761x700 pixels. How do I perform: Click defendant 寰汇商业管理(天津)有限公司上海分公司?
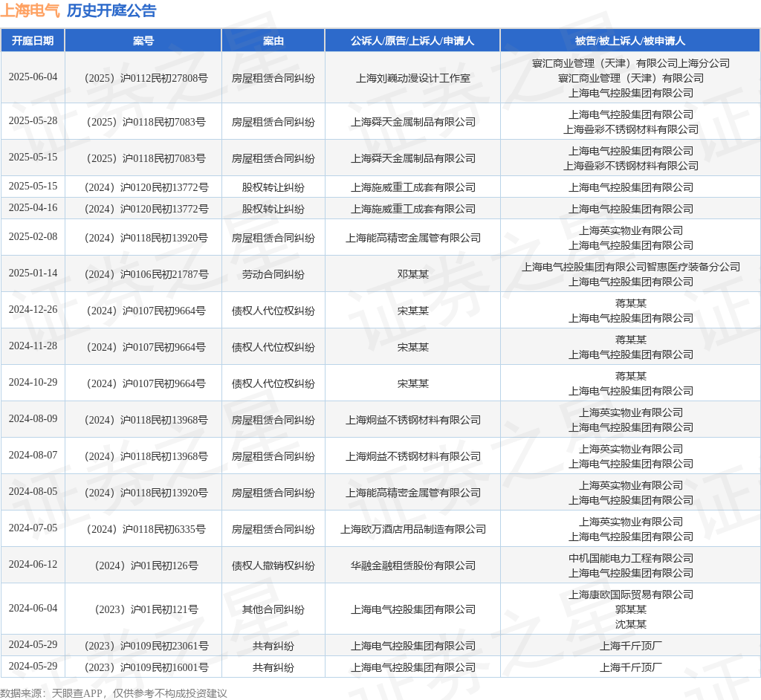click(631, 64)
